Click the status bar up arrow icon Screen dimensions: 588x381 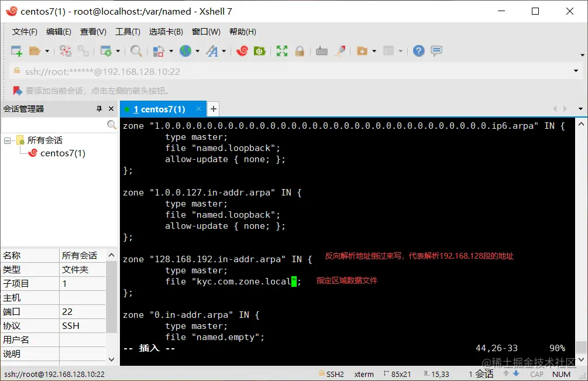pyautogui.click(x=506, y=373)
